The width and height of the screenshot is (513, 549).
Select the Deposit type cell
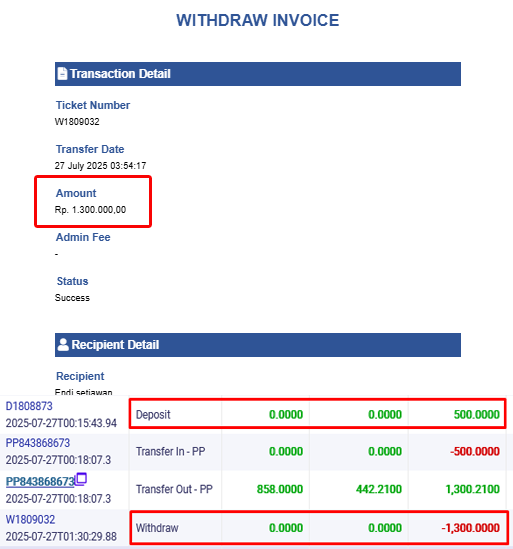pos(153,415)
